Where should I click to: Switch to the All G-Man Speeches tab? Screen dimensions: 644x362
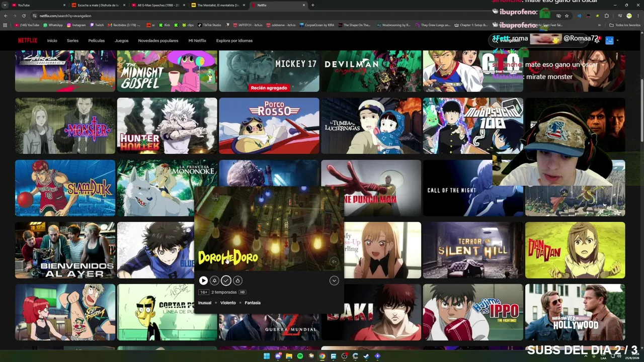point(158,5)
